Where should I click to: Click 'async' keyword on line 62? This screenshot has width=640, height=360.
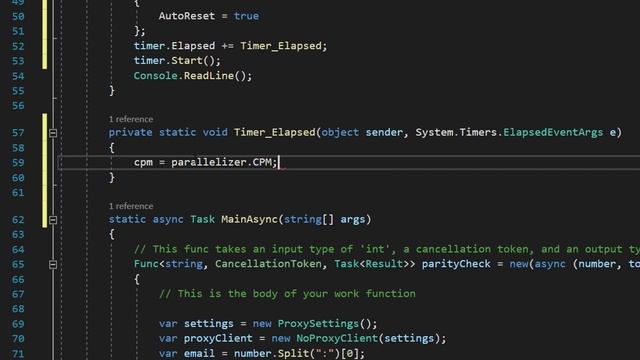(168, 219)
